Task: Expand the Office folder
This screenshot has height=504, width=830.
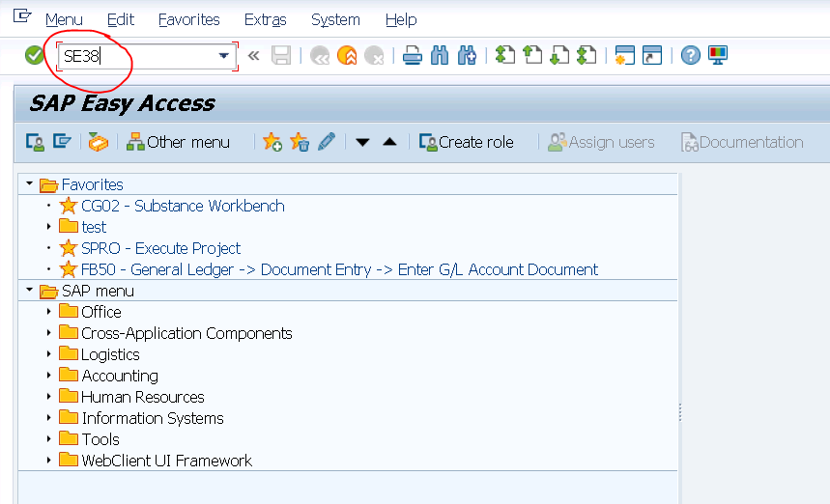Action: click(x=48, y=312)
